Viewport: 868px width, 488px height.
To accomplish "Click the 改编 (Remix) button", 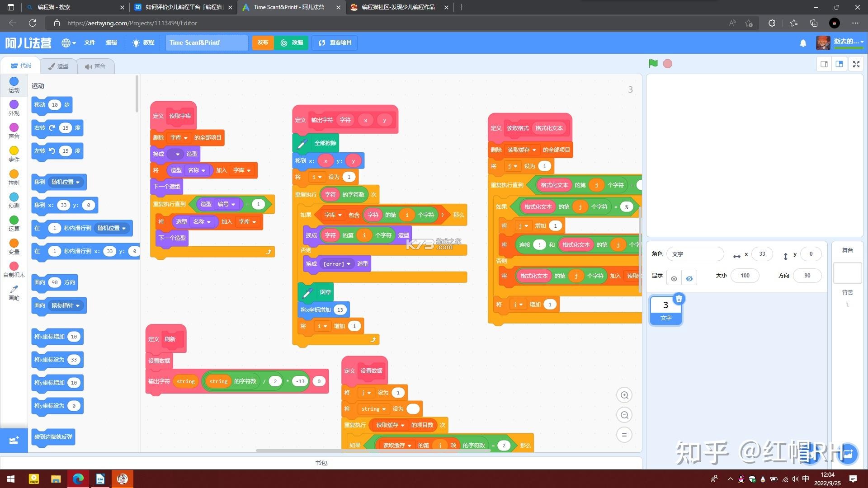I will coord(292,42).
